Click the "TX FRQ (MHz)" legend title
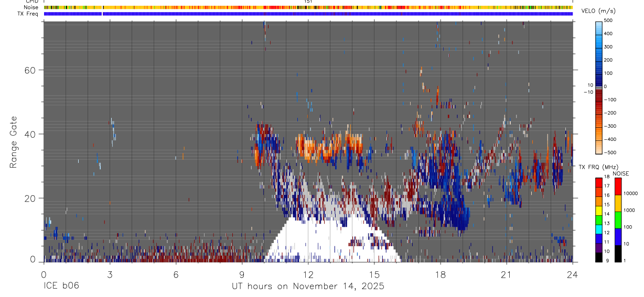Screen dimensions: 644x297 tap(598, 167)
